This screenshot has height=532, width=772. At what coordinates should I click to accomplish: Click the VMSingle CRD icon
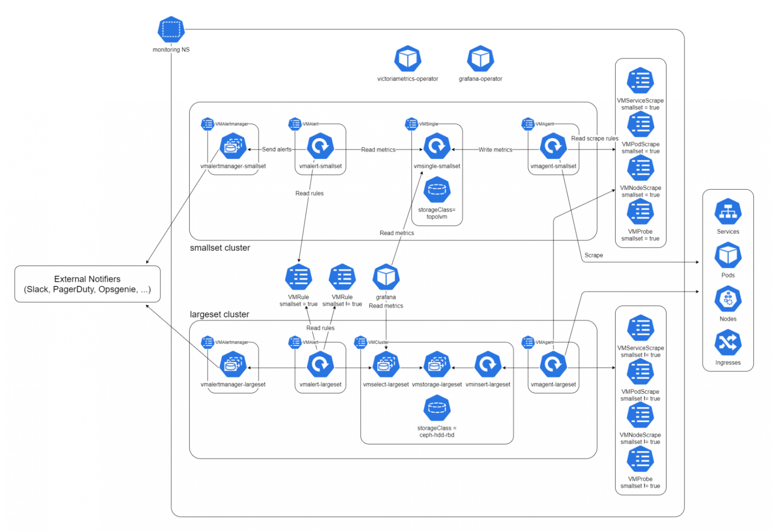pyautogui.click(x=411, y=124)
